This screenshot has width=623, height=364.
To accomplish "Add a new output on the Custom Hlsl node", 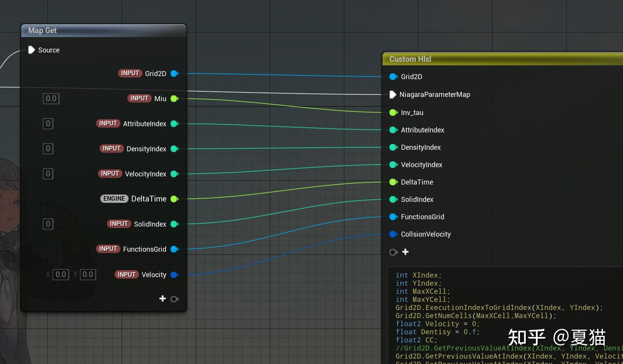I will click(x=405, y=252).
